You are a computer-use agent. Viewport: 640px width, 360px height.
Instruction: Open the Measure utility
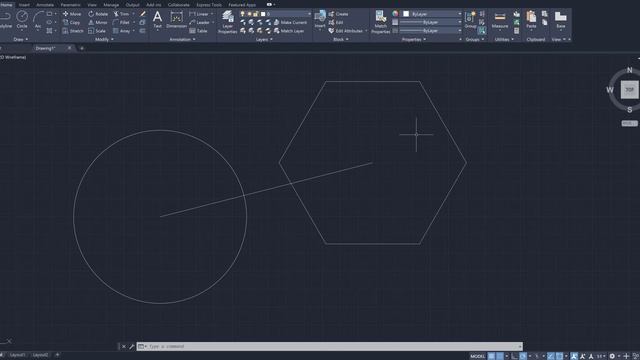[x=500, y=20]
